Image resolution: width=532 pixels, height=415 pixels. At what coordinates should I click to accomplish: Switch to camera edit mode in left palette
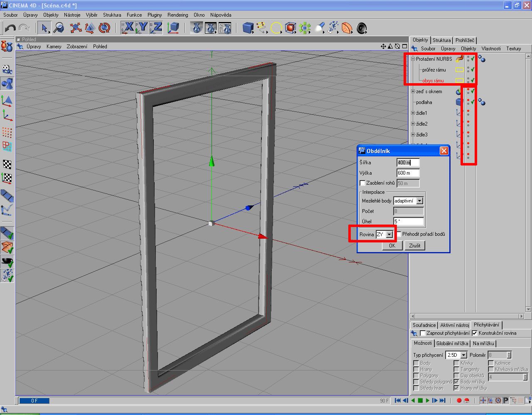7,69
